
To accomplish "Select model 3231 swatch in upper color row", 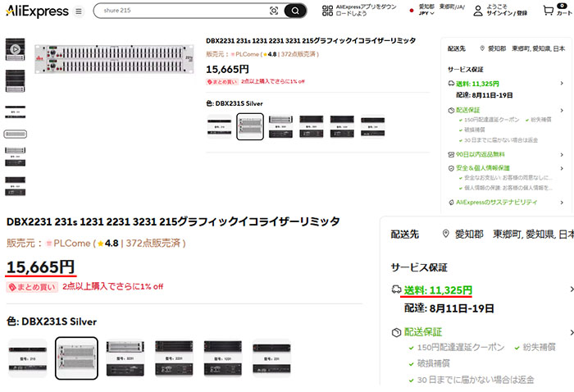I will coord(280,126).
